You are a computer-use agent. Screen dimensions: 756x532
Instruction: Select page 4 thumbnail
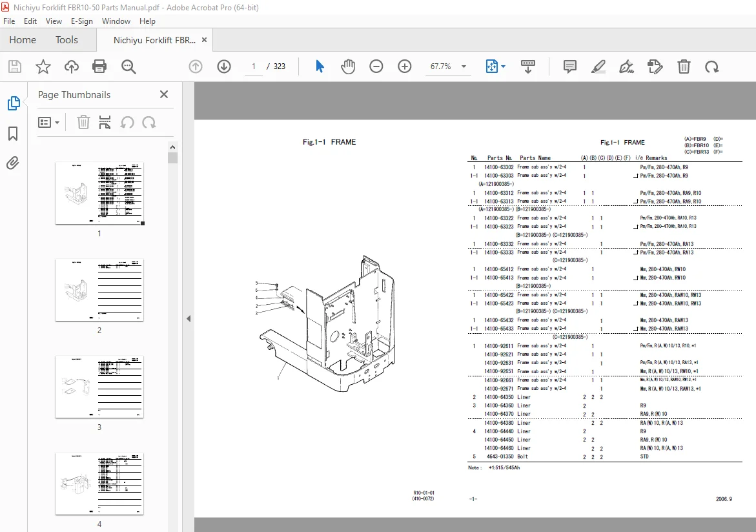(x=99, y=484)
